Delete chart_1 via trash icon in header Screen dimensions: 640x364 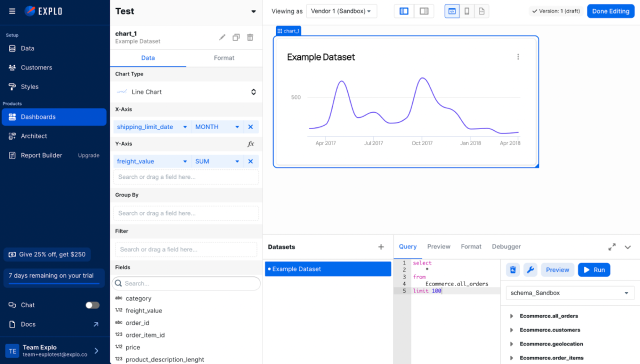tap(250, 38)
